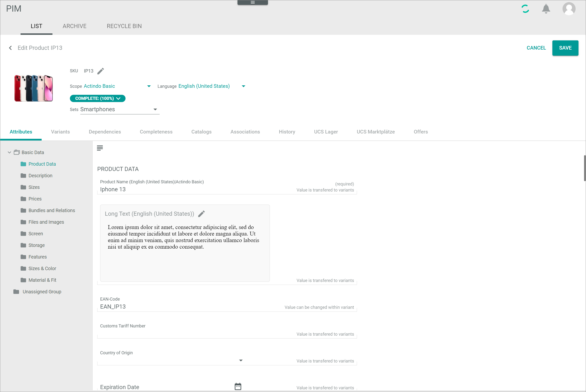Image resolution: width=586 pixels, height=392 pixels.
Task: Select Unassigned Group in the tree
Action: click(x=42, y=292)
